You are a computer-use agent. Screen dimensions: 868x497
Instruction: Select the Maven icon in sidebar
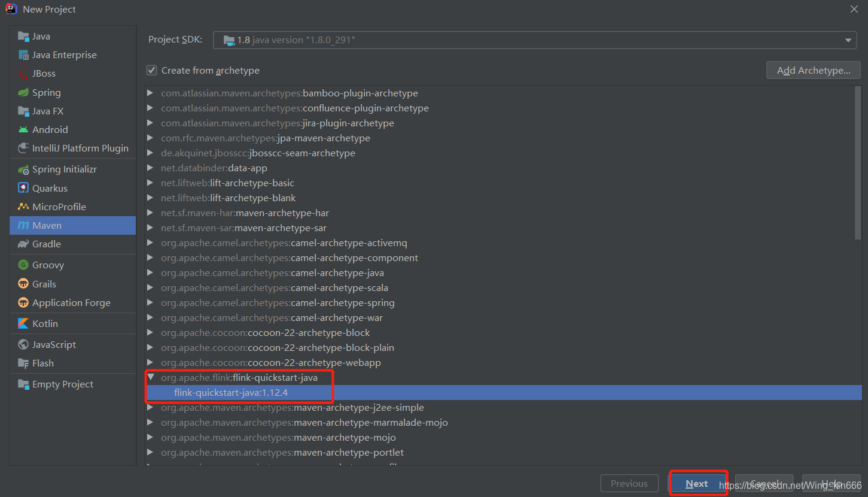pos(23,225)
